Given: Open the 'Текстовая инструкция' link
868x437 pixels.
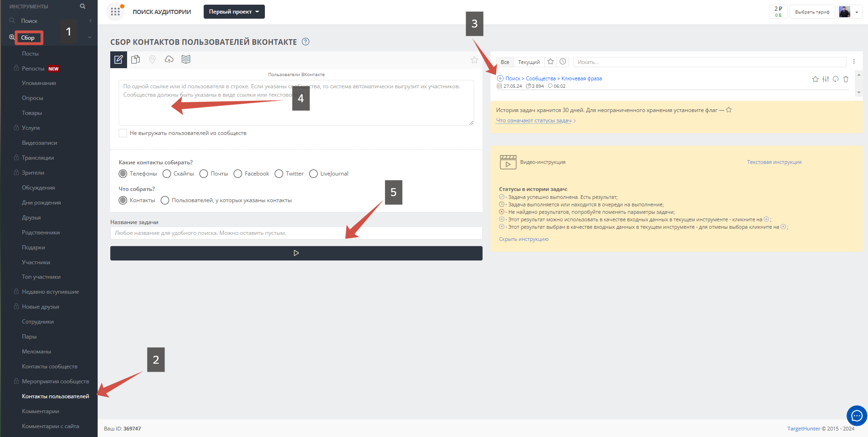Looking at the screenshot, I should click(774, 162).
